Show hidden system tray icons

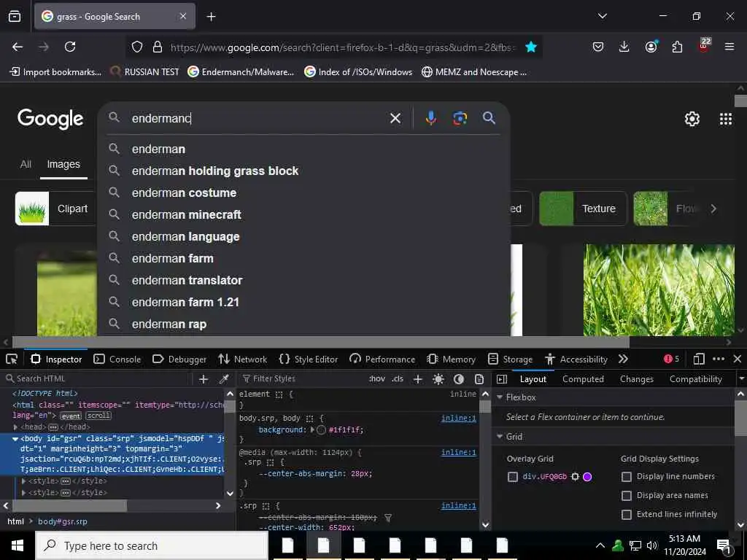tap(600, 545)
